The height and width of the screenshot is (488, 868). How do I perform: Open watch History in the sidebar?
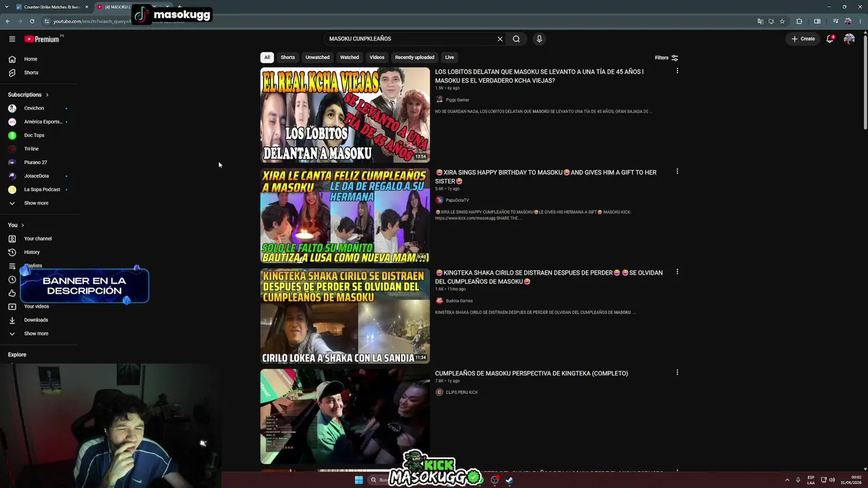(39, 252)
